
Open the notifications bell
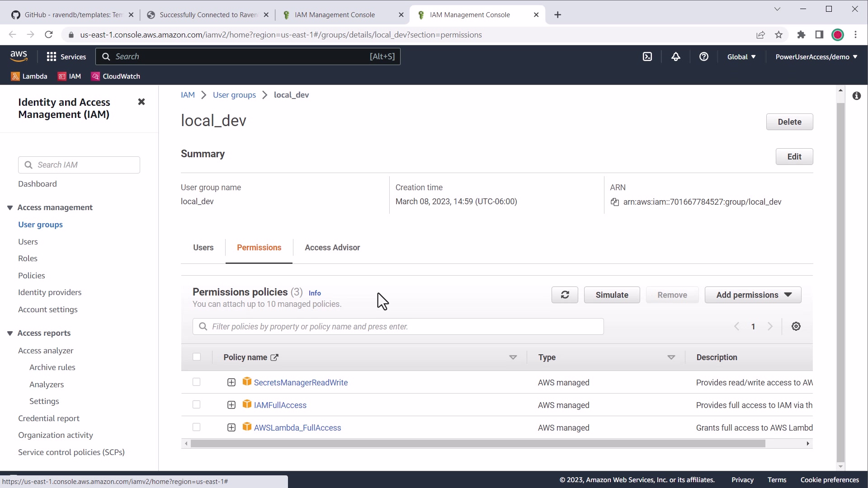click(676, 56)
